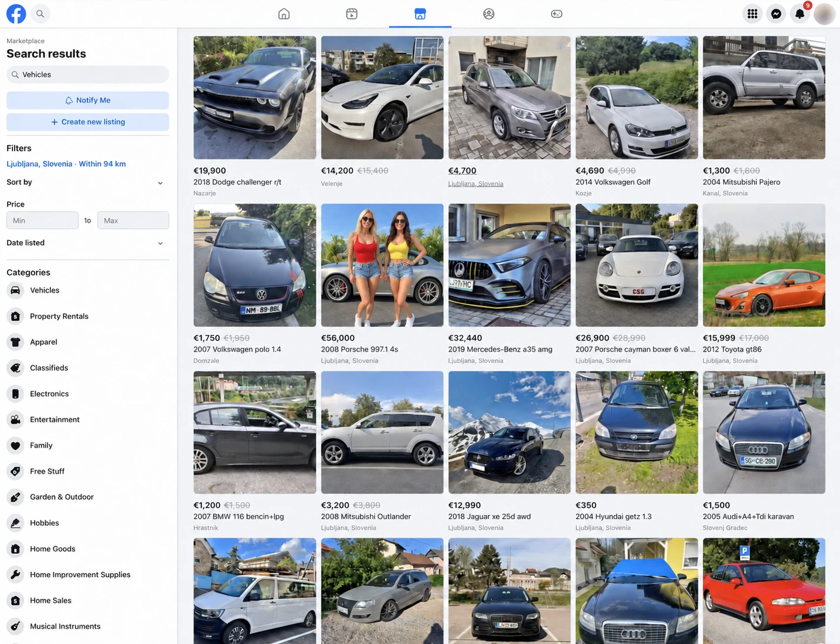Select the Marketplace tab icon
Image resolution: width=840 pixels, height=644 pixels.
click(420, 13)
